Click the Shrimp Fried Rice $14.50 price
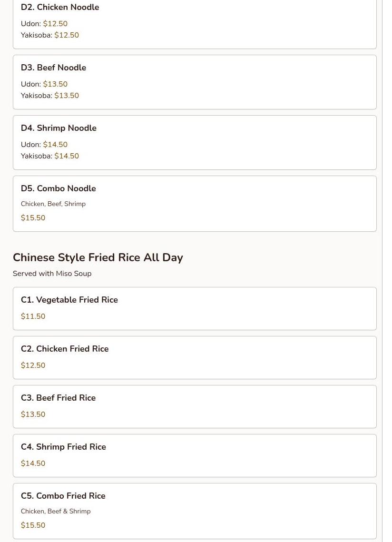The height and width of the screenshot is (542, 392). pos(33,463)
